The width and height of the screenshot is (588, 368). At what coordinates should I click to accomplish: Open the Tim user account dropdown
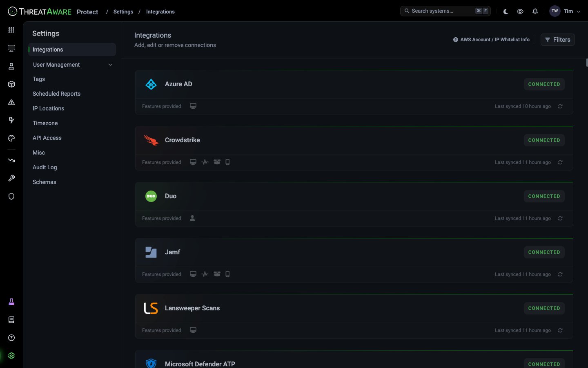(x=565, y=11)
